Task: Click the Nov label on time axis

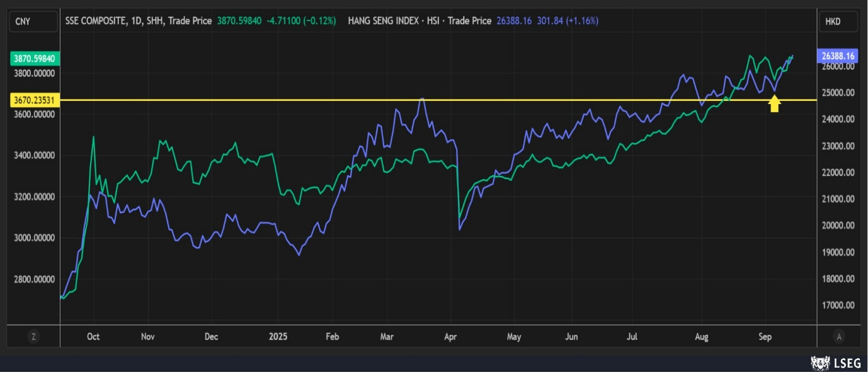Action: click(147, 337)
